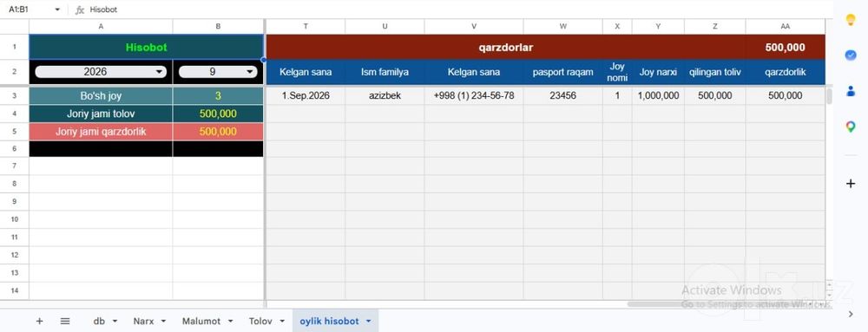868x332 pixels.
Task: Select column AA header
Action: pyautogui.click(x=786, y=26)
